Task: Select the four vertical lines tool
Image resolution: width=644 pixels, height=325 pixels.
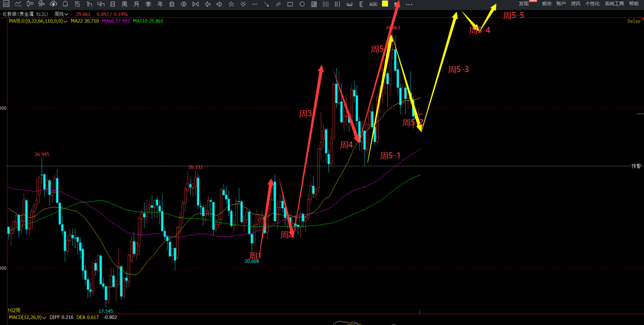Action: 326,4
